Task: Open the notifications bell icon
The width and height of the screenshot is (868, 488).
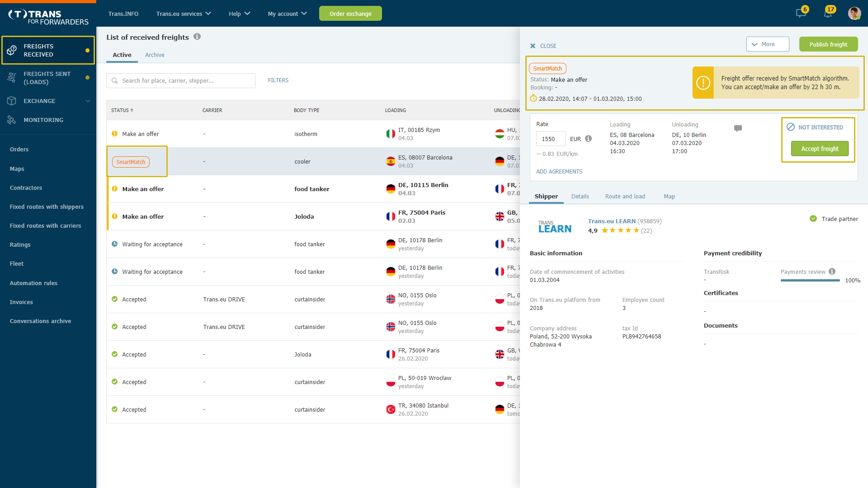Action: click(827, 13)
